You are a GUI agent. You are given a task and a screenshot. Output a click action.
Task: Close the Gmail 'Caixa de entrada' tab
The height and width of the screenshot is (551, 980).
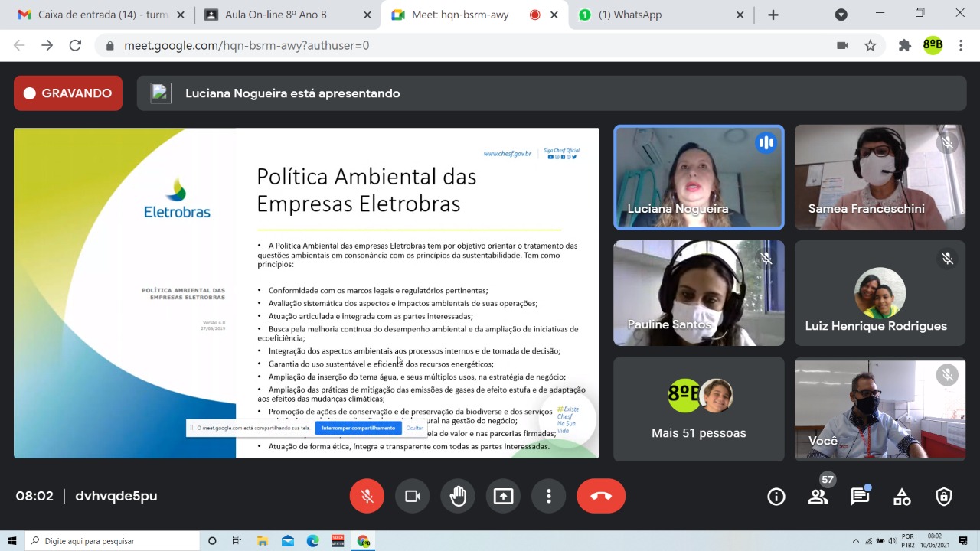pos(181,15)
